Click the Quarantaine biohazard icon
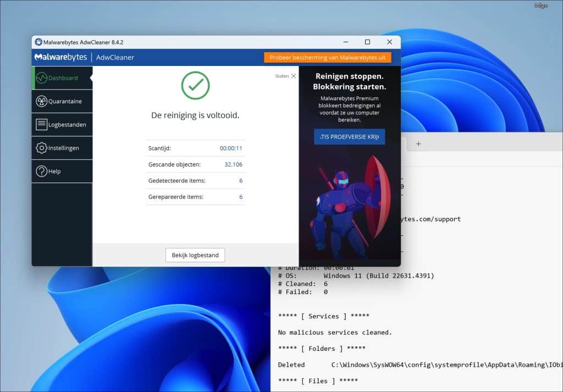The image size is (563, 392). [x=42, y=101]
